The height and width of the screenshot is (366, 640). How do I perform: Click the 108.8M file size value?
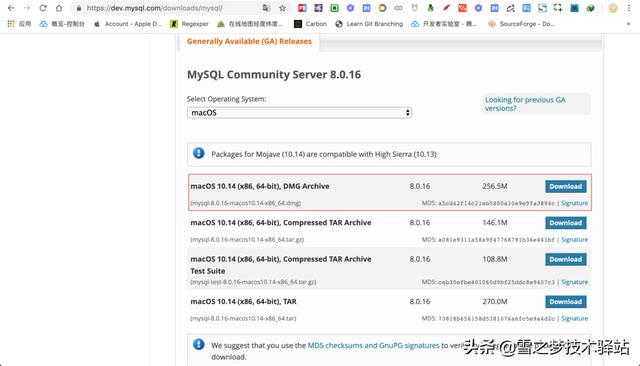coord(495,259)
